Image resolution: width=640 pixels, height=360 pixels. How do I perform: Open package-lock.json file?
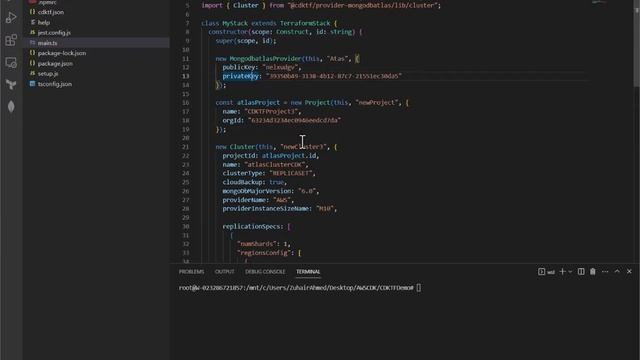tap(62, 53)
